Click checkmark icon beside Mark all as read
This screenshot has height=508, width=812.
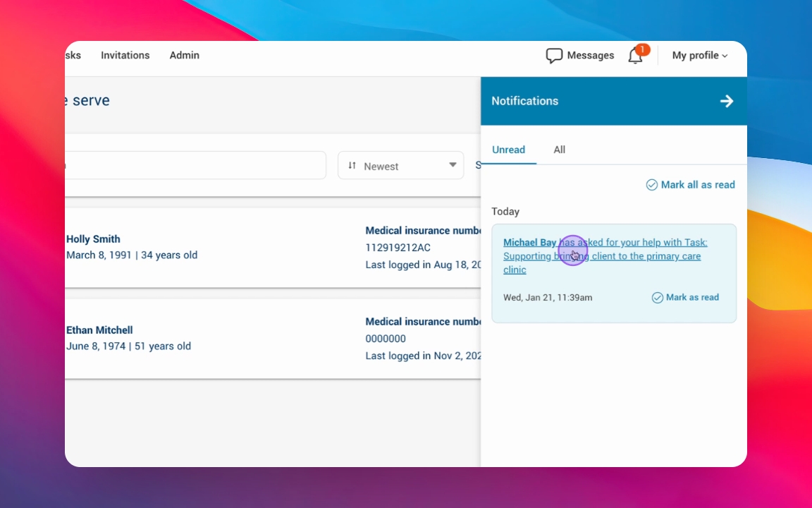pos(651,185)
